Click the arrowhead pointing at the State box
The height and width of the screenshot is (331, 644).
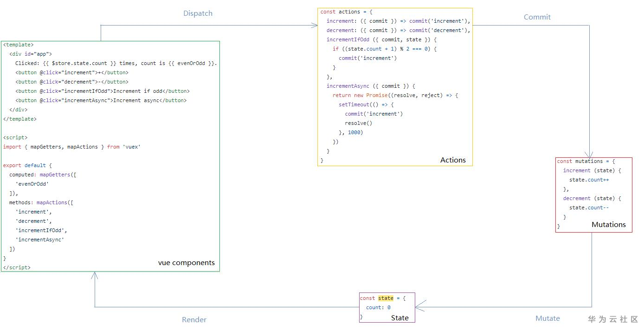point(420,306)
